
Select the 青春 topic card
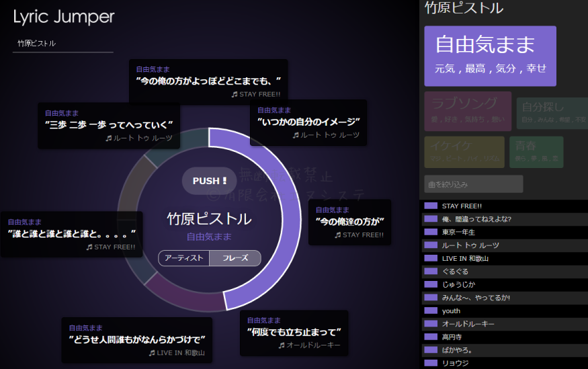pos(536,152)
